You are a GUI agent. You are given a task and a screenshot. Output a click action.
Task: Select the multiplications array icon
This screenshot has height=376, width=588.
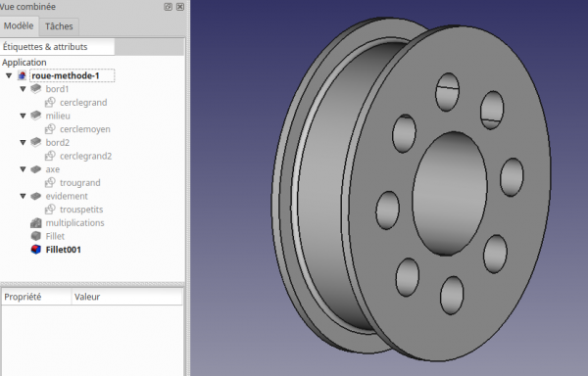(x=35, y=223)
